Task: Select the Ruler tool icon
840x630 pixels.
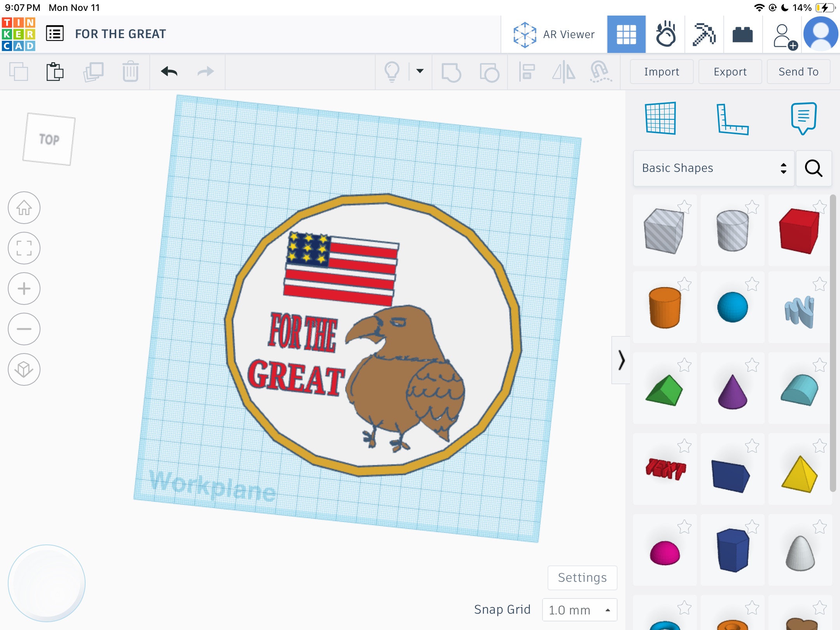Action: coord(732,119)
